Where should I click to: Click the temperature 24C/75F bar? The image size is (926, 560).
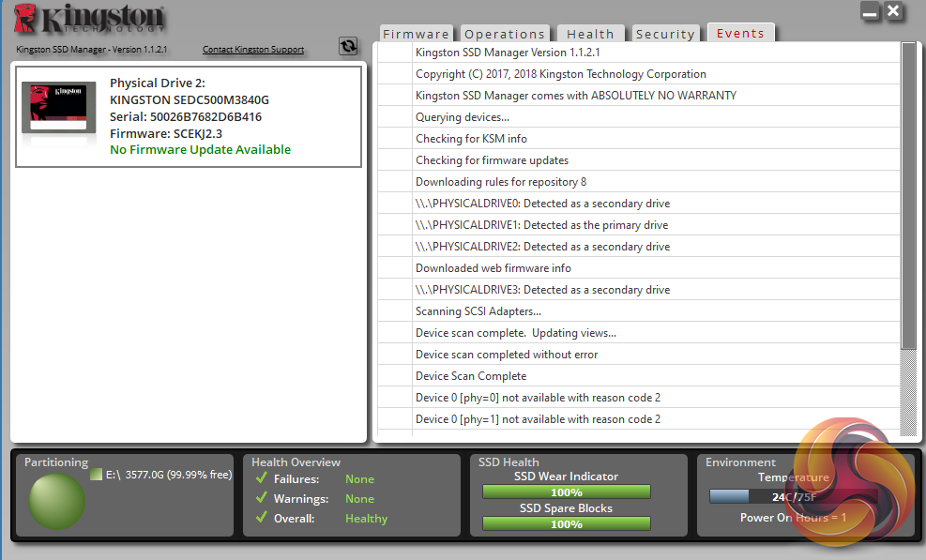[x=793, y=497]
